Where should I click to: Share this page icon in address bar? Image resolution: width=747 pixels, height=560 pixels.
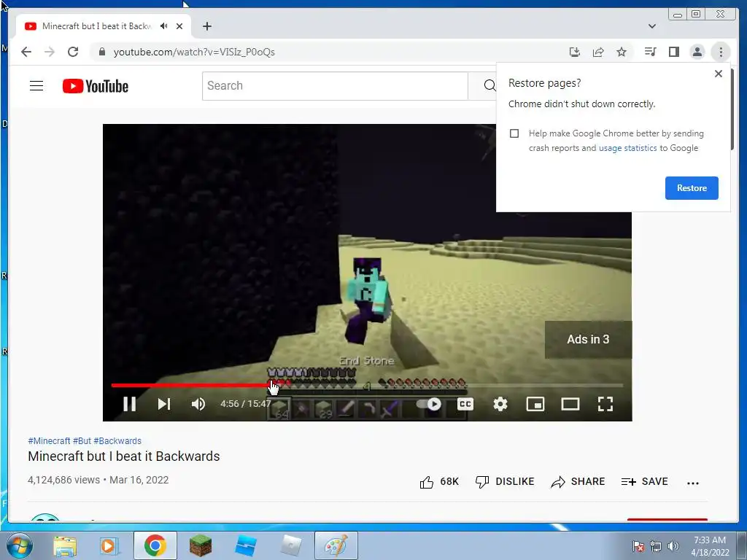(x=598, y=52)
